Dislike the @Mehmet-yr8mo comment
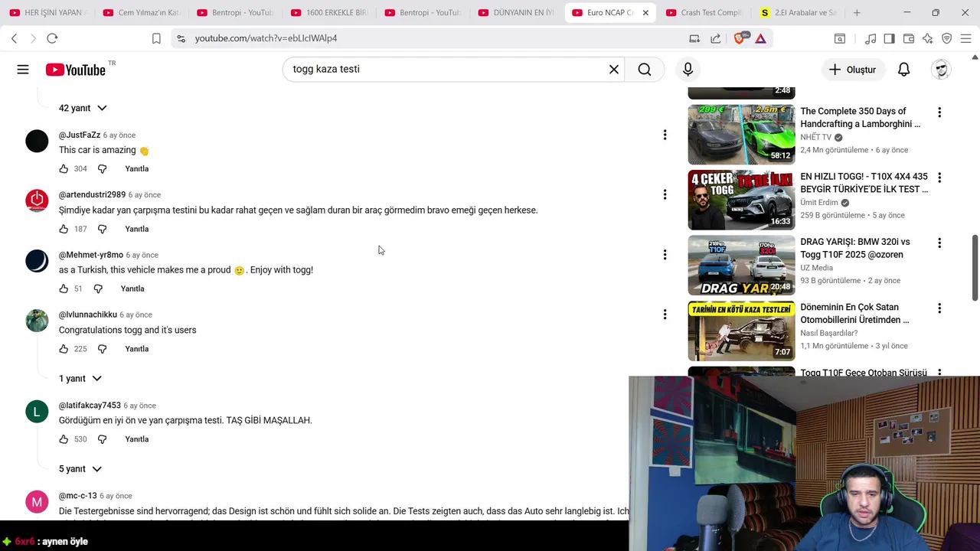The height and width of the screenshot is (551, 980). (98, 289)
